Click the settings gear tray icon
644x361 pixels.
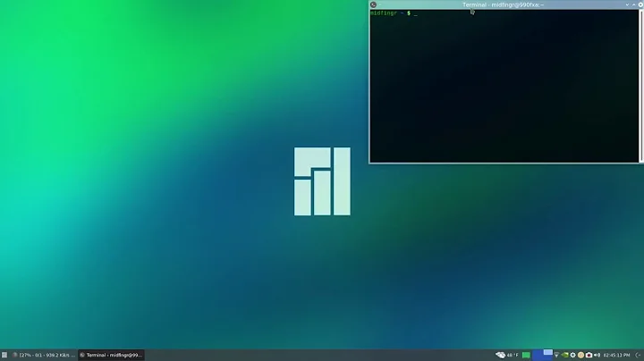pyautogui.click(x=573, y=355)
